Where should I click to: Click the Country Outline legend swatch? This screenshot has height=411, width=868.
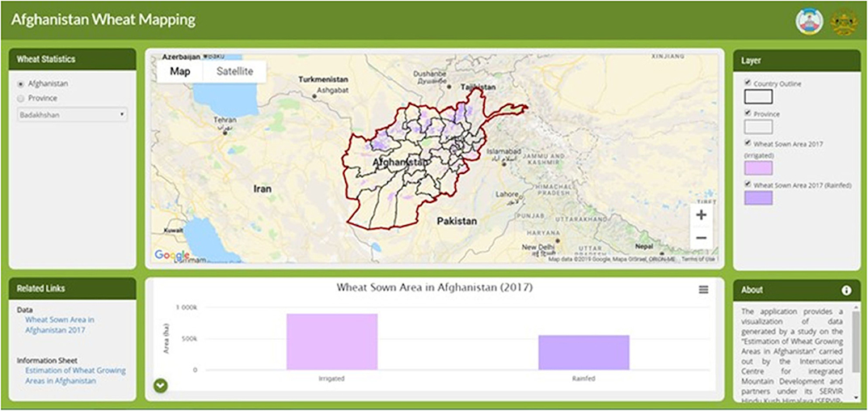(758, 97)
